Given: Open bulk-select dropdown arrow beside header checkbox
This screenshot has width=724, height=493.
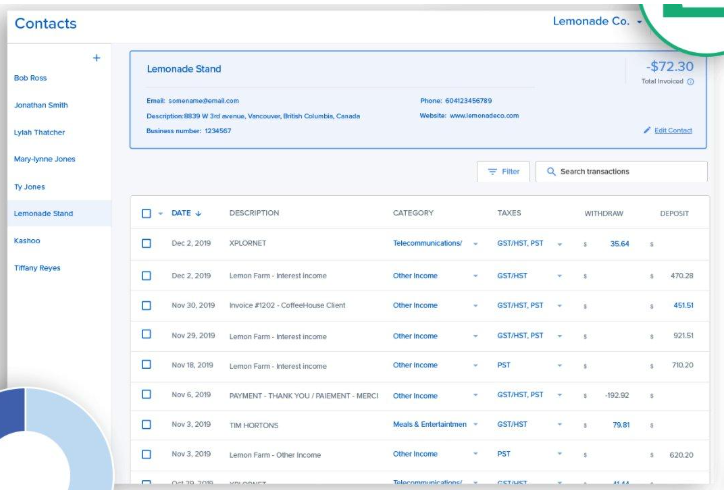Looking at the screenshot, I should coord(161,214).
